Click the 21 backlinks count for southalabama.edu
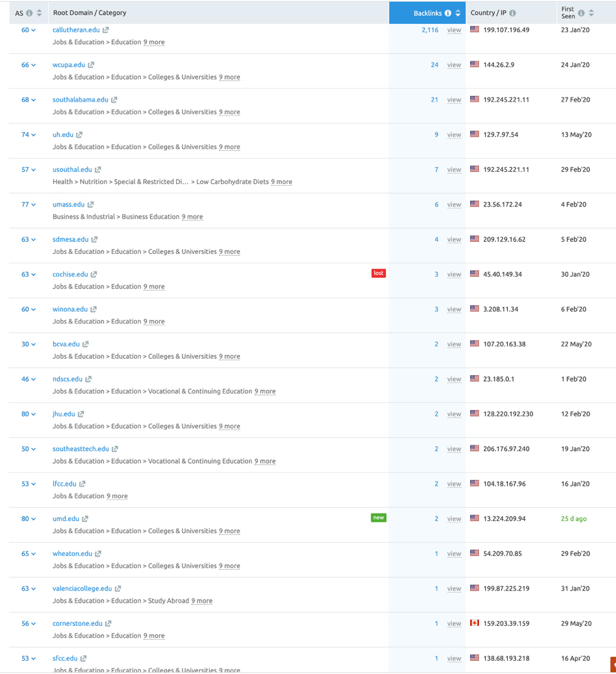The height and width of the screenshot is (674, 616). click(x=435, y=100)
